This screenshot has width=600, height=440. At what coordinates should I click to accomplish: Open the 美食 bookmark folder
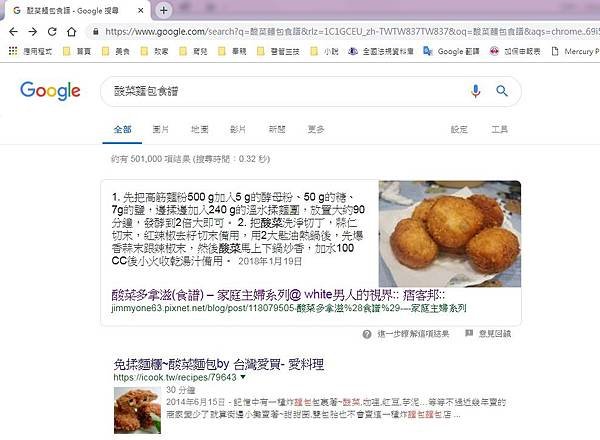[116, 51]
